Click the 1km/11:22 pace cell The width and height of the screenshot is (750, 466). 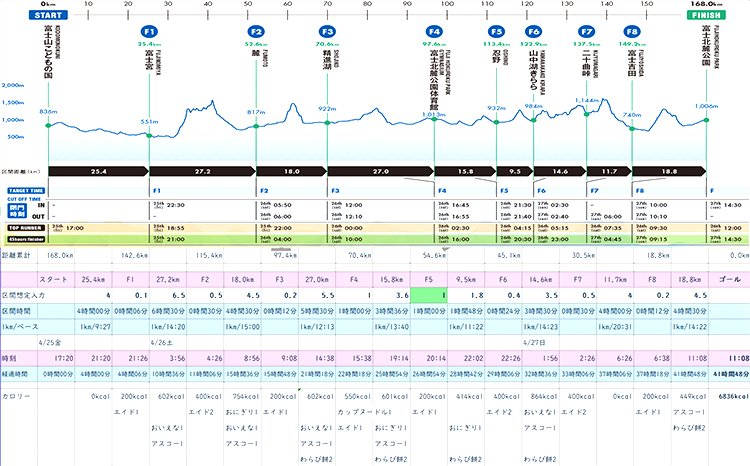466,327
